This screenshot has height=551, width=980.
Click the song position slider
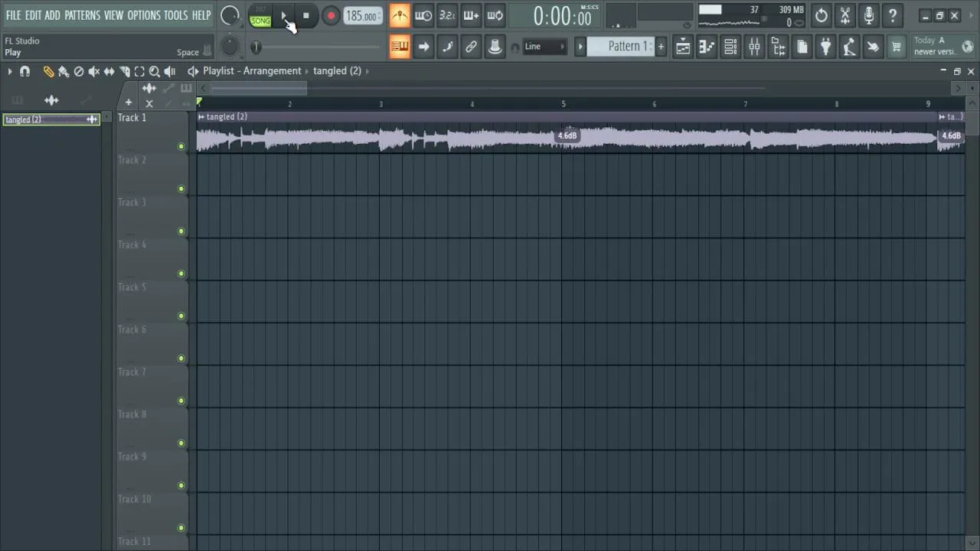tap(318, 47)
